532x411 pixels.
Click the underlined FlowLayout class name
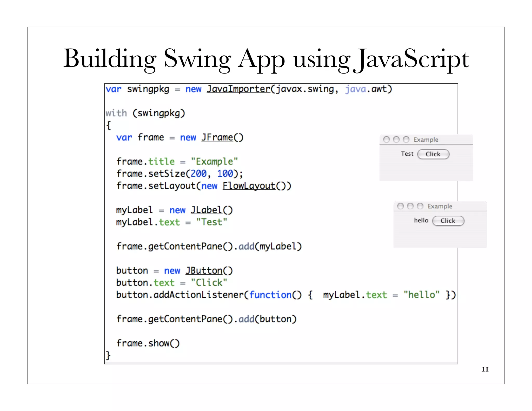pos(249,186)
